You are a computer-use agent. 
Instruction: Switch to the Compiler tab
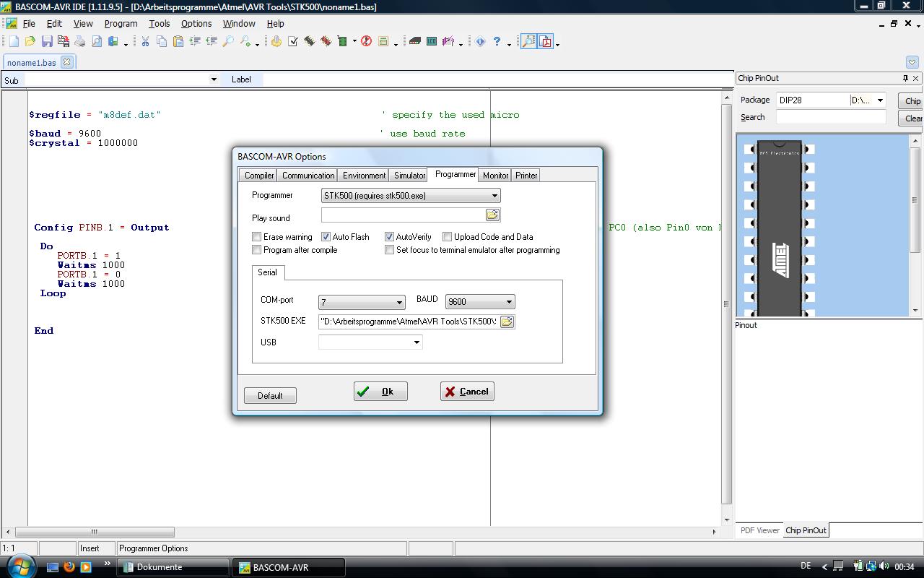point(258,176)
